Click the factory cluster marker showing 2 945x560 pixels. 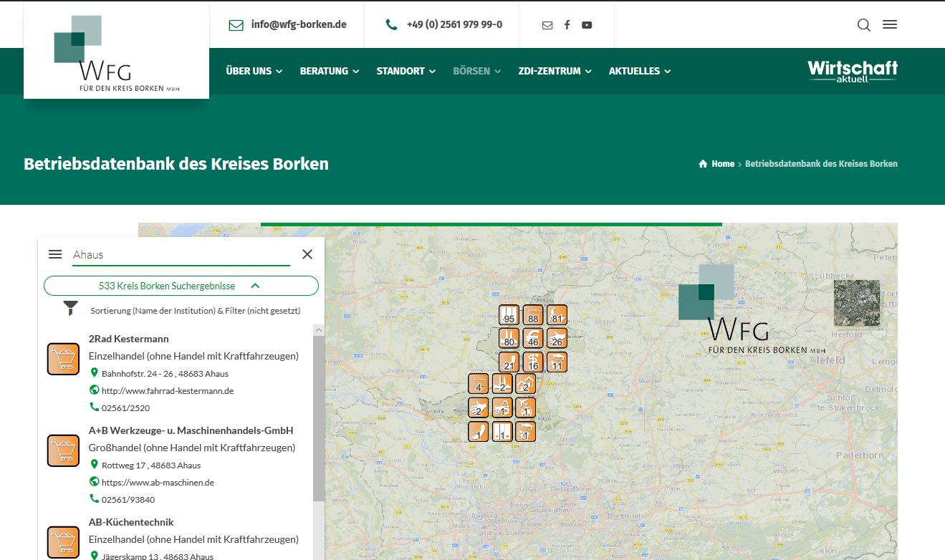click(502, 384)
